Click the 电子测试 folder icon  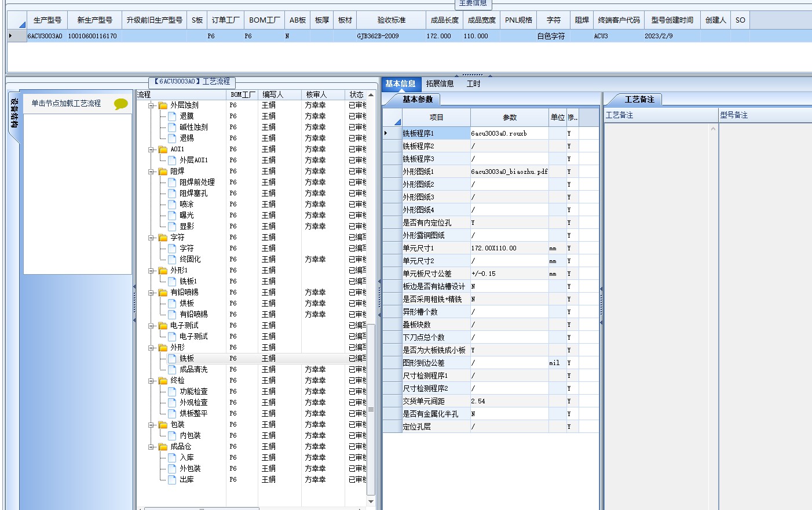163,326
